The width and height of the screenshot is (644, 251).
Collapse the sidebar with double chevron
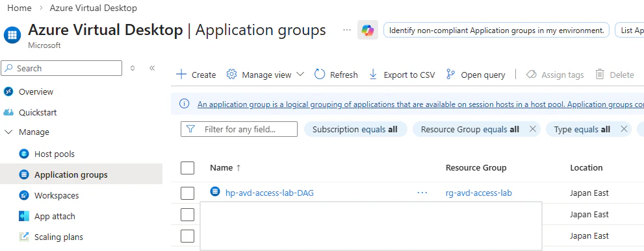(152, 68)
